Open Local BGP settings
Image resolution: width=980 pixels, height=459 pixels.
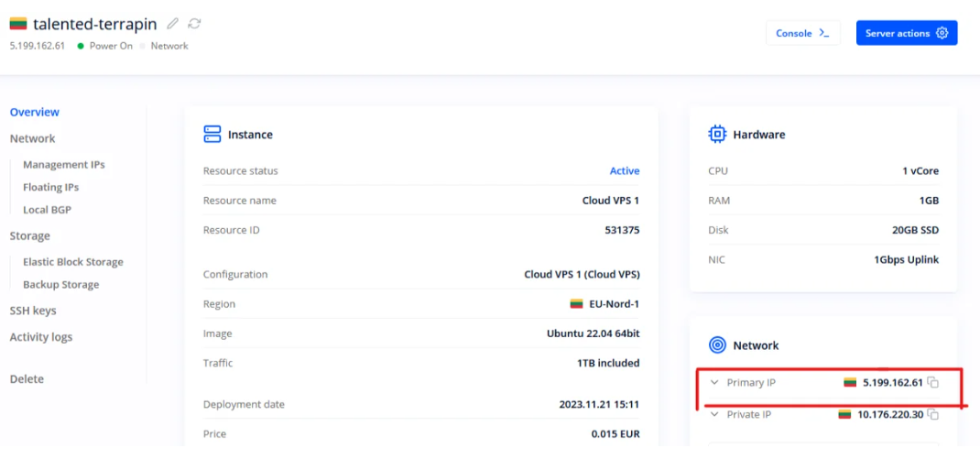[47, 210]
